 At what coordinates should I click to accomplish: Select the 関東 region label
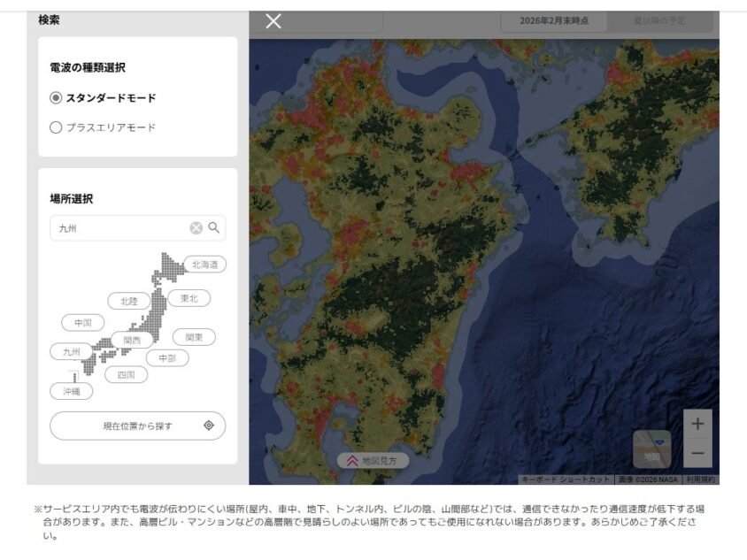[x=194, y=337]
